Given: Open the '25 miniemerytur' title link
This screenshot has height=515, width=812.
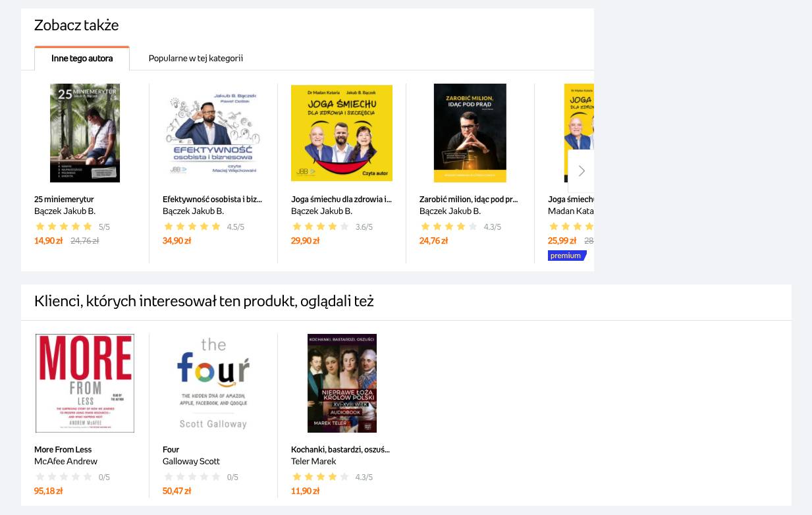Looking at the screenshot, I should (x=64, y=199).
